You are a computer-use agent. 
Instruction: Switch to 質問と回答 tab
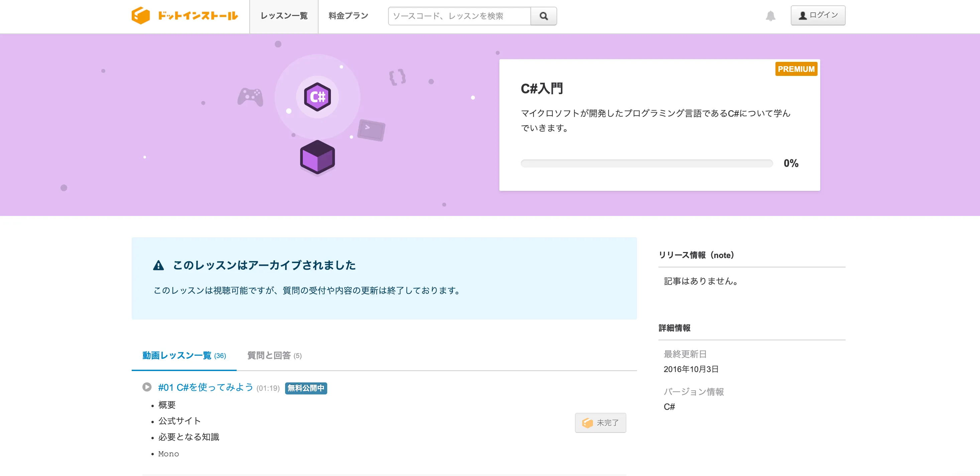[274, 355]
